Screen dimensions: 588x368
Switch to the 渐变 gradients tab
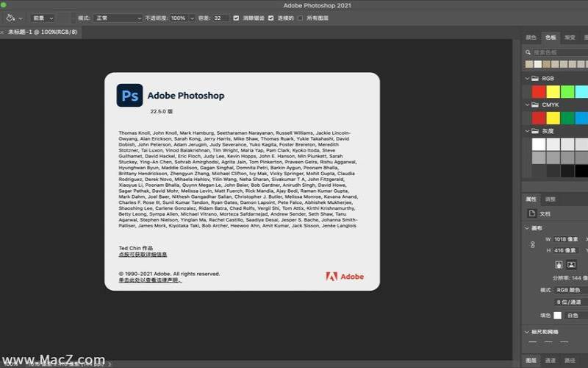[x=570, y=38]
